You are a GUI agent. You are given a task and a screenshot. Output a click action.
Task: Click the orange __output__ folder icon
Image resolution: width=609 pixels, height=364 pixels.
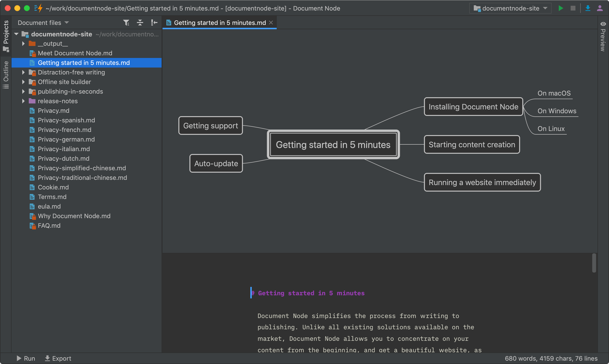click(x=32, y=44)
